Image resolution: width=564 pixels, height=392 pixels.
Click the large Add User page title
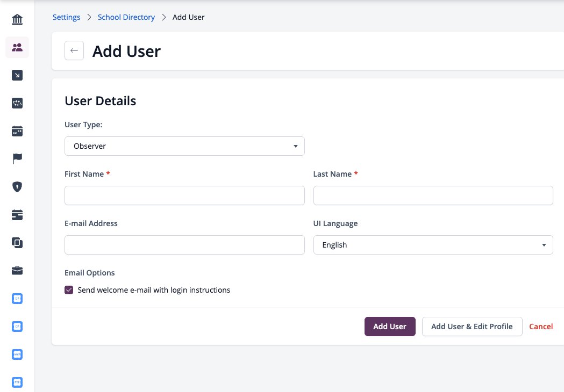[126, 52]
